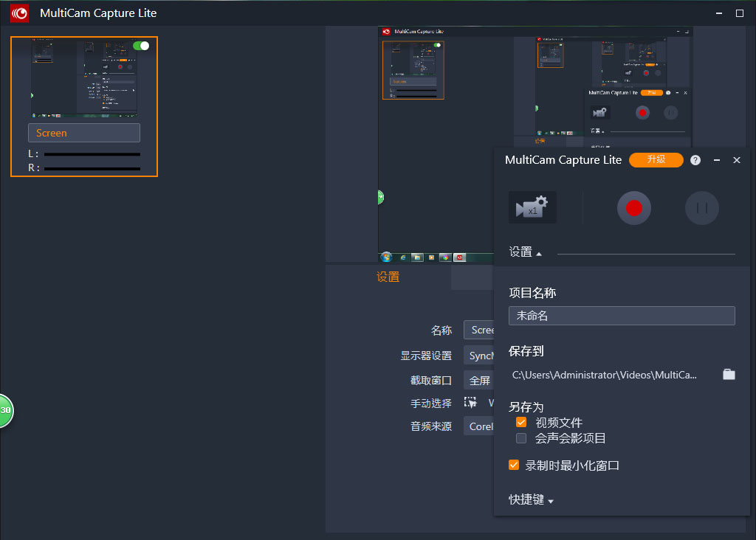Click the L audio level meter
The image size is (756, 540).
coord(92,154)
